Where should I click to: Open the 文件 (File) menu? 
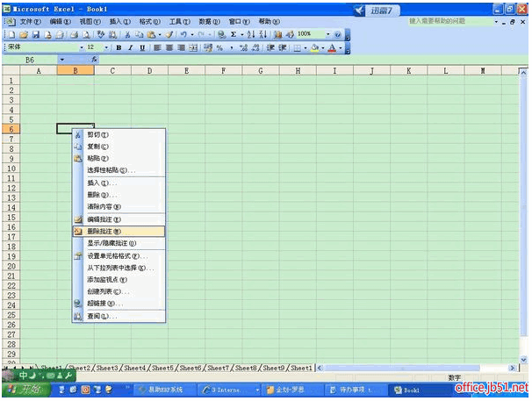coord(30,21)
